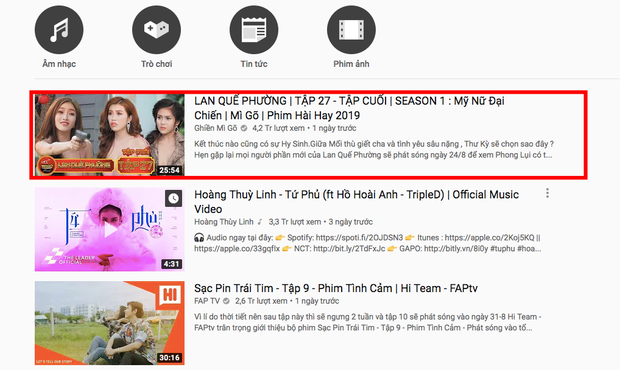
Task: Open Sạc Pin Trái Tim Tập 9 title
Action: [336, 288]
